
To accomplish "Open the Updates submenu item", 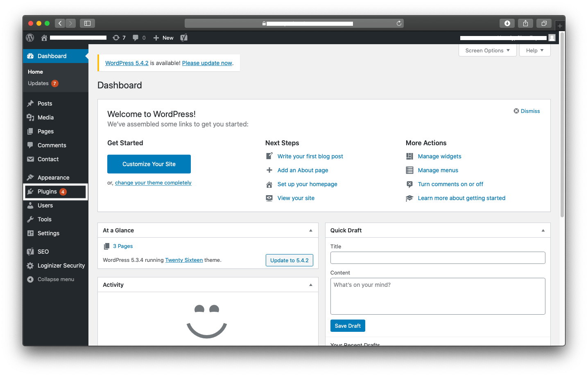I will pyautogui.click(x=43, y=83).
